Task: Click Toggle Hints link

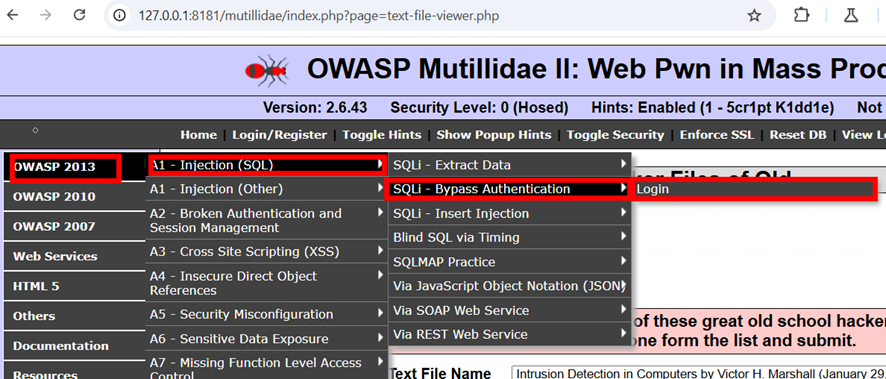Action: (x=382, y=135)
